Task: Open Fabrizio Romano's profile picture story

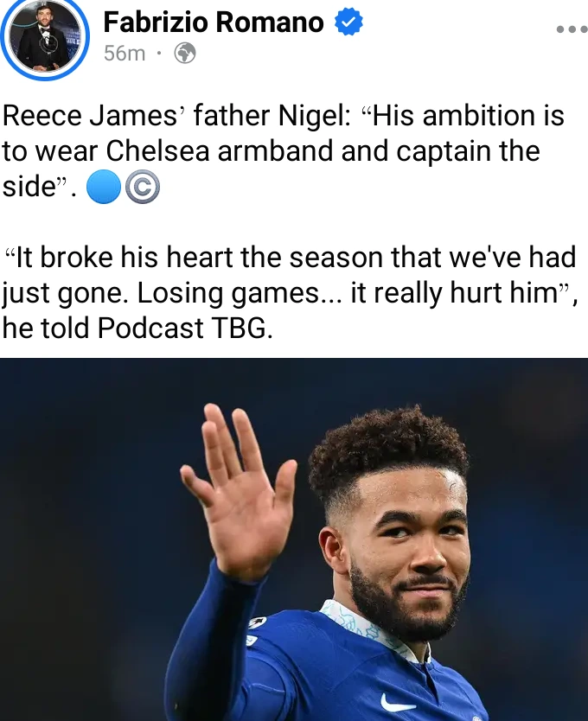Action: pyautogui.click(x=45, y=36)
